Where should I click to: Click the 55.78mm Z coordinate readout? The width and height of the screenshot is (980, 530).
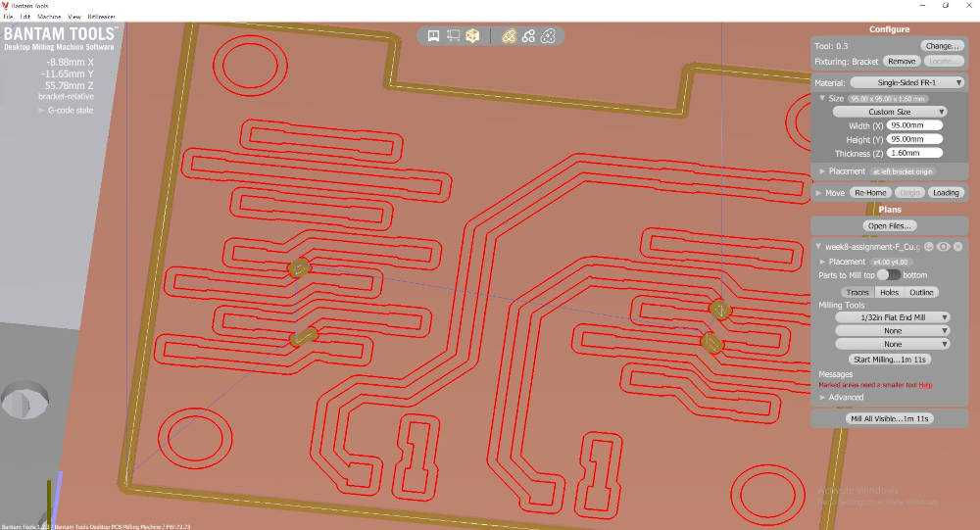[69, 85]
